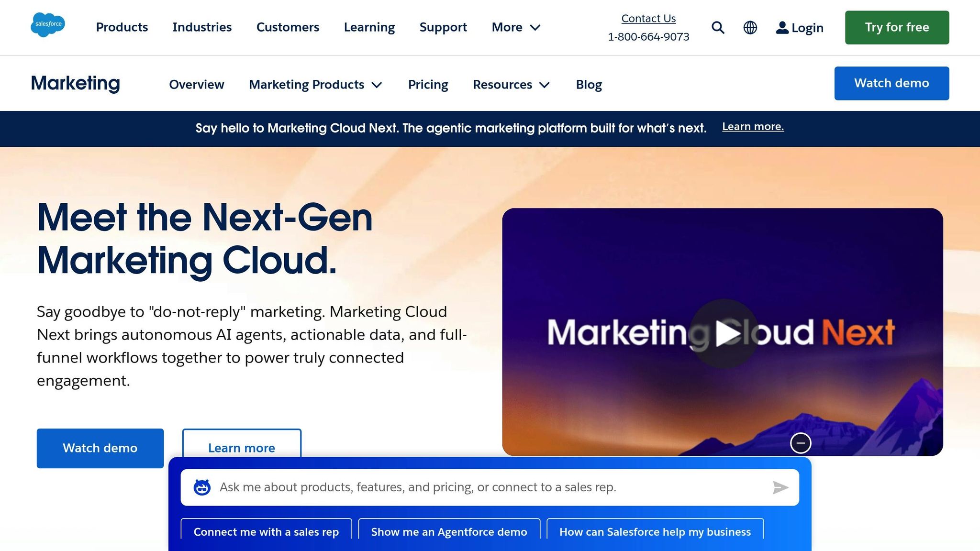Click the Agentforce robot icon in chat box
This screenshot has height=551, width=980.
click(x=202, y=487)
